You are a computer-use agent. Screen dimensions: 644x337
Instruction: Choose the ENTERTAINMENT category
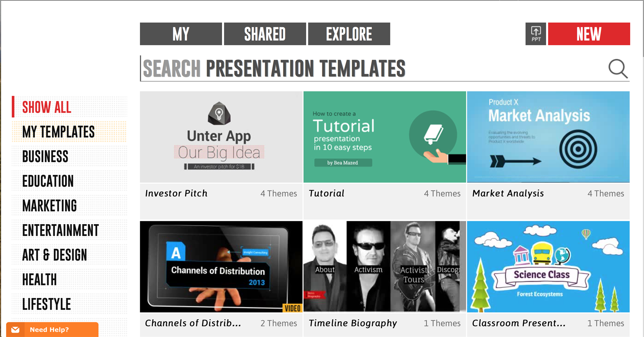click(x=70, y=230)
